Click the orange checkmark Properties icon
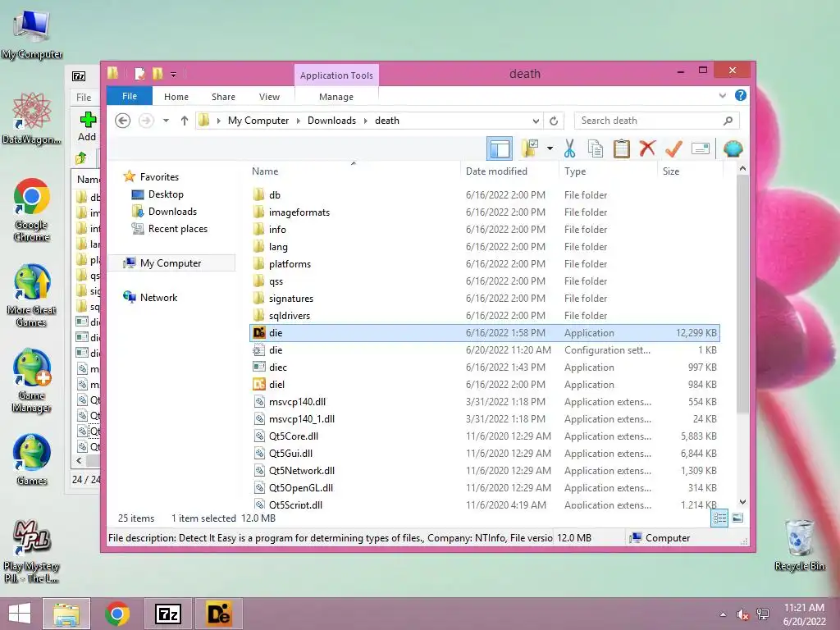Viewport: 840px width, 630px height. point(673,148)
